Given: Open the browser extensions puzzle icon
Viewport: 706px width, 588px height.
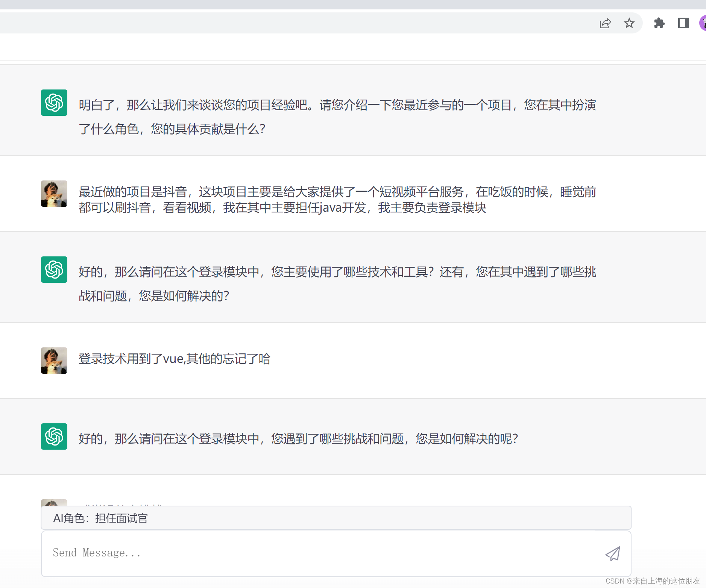Looking at the screenshot, I should [x=659, y=23].
